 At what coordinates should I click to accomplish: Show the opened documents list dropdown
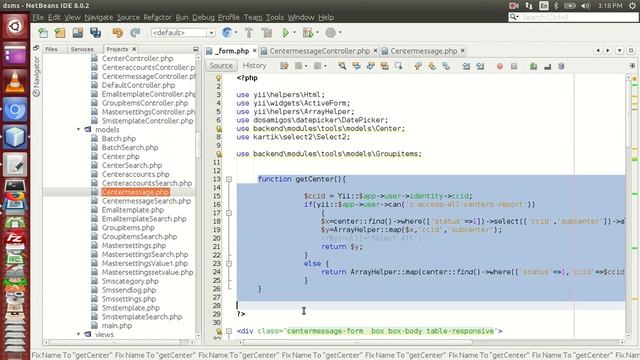coord(620,51)
